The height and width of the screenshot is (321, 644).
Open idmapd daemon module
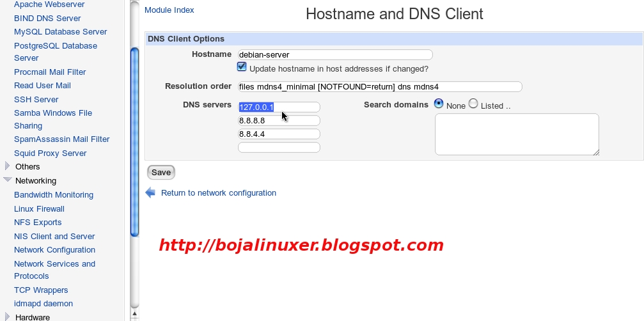tap(43, 303)
